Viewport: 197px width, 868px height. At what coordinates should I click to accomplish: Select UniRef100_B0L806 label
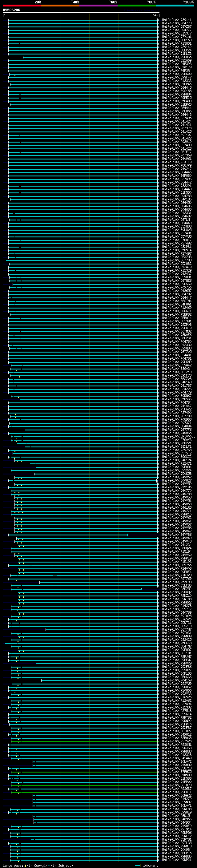coord(176,111)
